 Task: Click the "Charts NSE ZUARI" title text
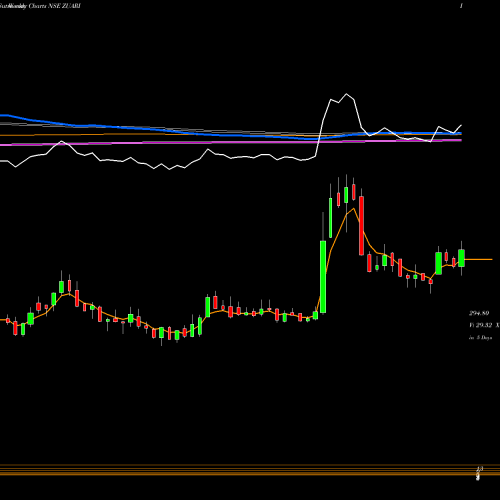[x=54, y=6]
